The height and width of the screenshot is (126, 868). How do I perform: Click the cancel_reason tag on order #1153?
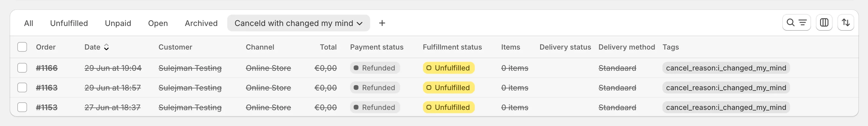point(726,107)
